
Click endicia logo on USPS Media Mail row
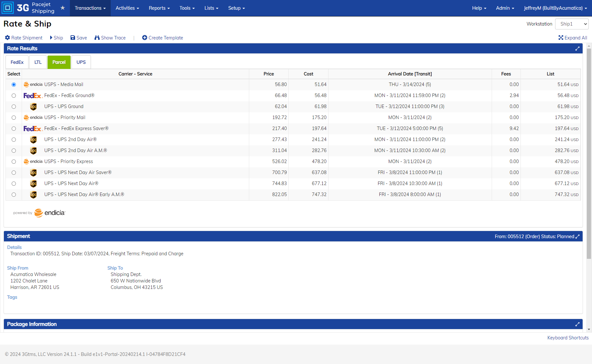[33, 84]
